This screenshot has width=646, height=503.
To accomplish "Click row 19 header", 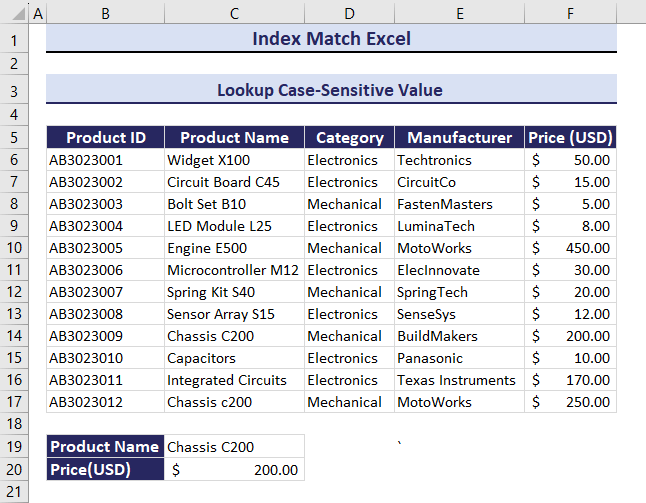I will point(14,447).
